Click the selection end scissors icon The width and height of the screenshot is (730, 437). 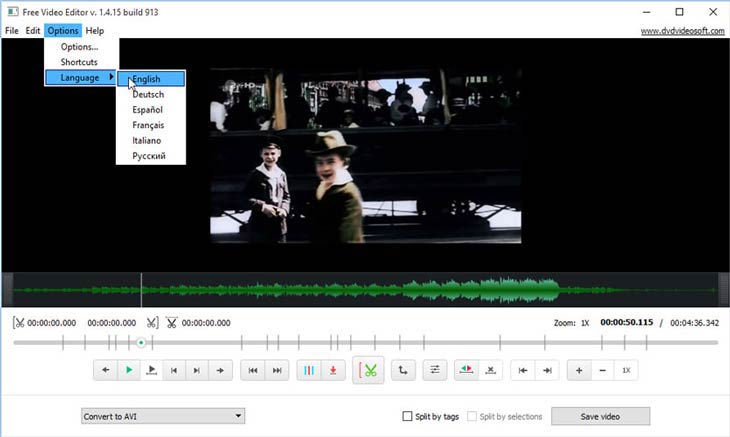(x=152, y=323)
